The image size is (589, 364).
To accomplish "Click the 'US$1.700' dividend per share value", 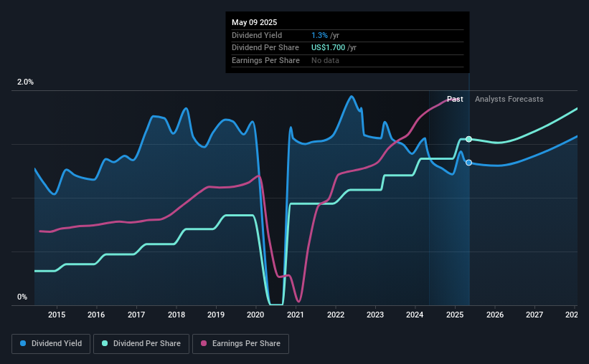I will click(x=328, y=48).
